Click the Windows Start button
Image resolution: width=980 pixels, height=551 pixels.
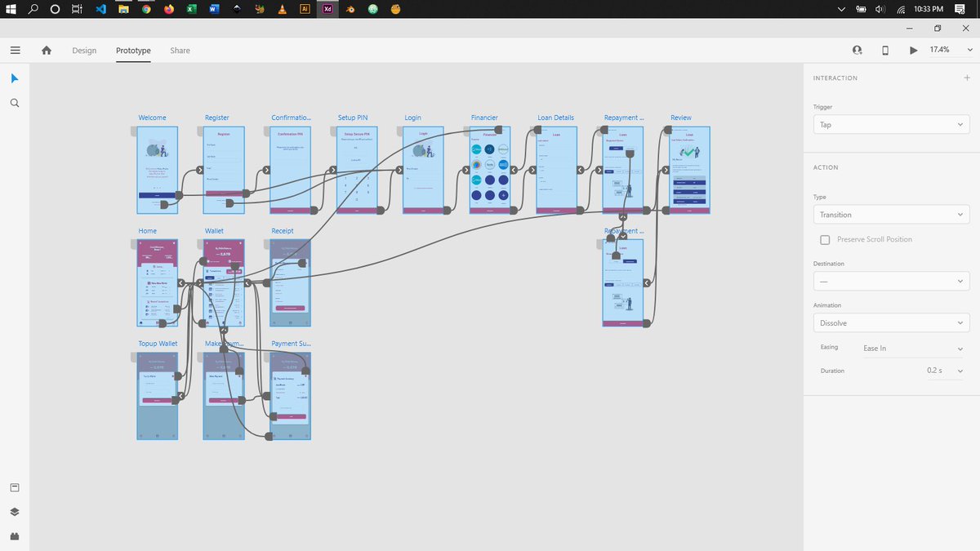coord(11,9)
